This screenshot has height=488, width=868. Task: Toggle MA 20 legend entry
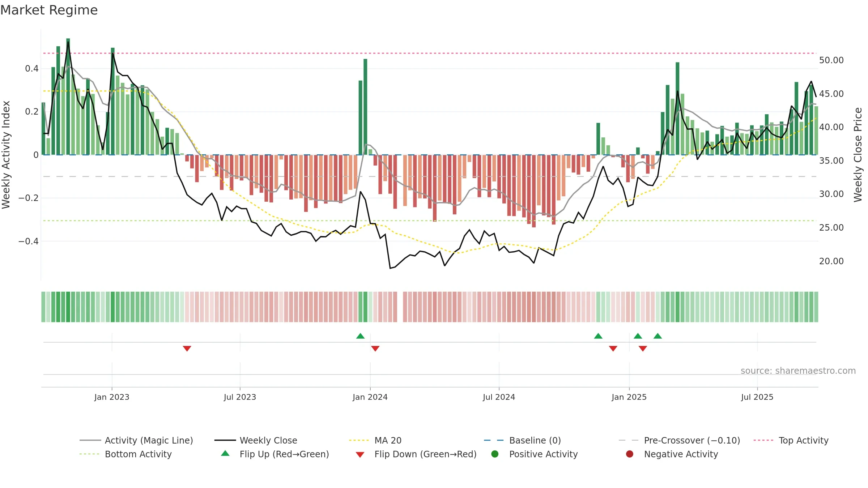pyautogui.click(x=375, y=440)
